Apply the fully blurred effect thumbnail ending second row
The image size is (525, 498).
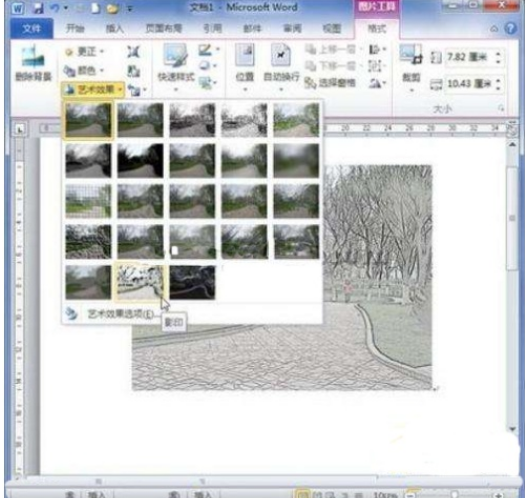(296, 160)
